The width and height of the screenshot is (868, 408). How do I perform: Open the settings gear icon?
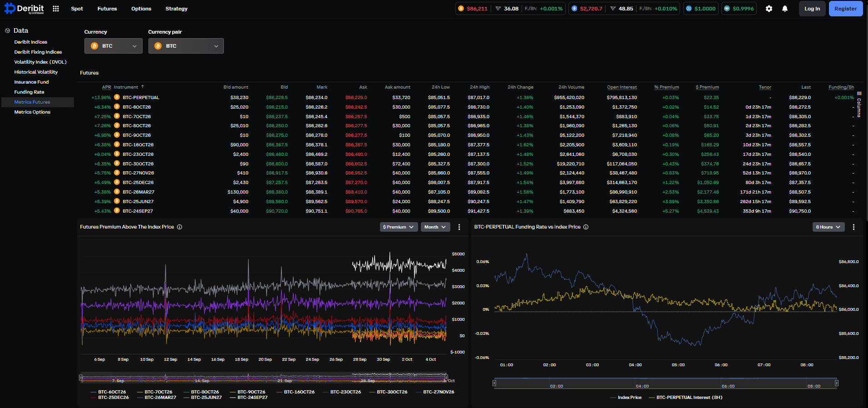tap(769, 9)
